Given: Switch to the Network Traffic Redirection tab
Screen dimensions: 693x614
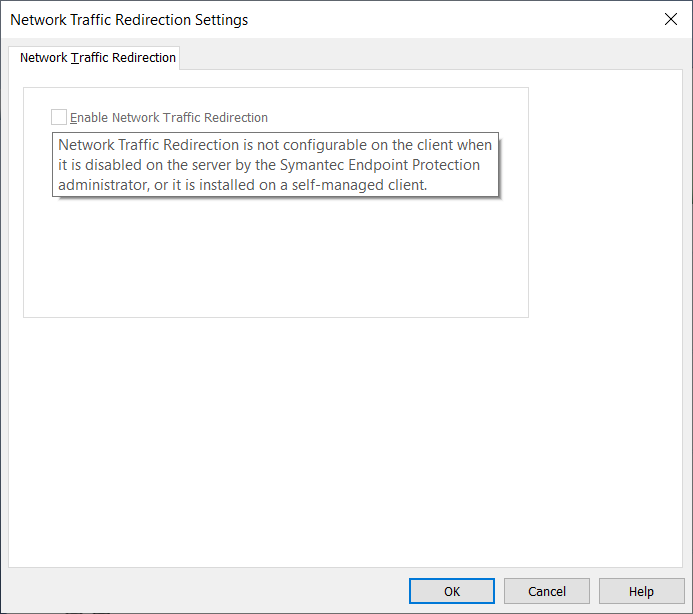Looking at the screenshot, I should coord(98,58).
